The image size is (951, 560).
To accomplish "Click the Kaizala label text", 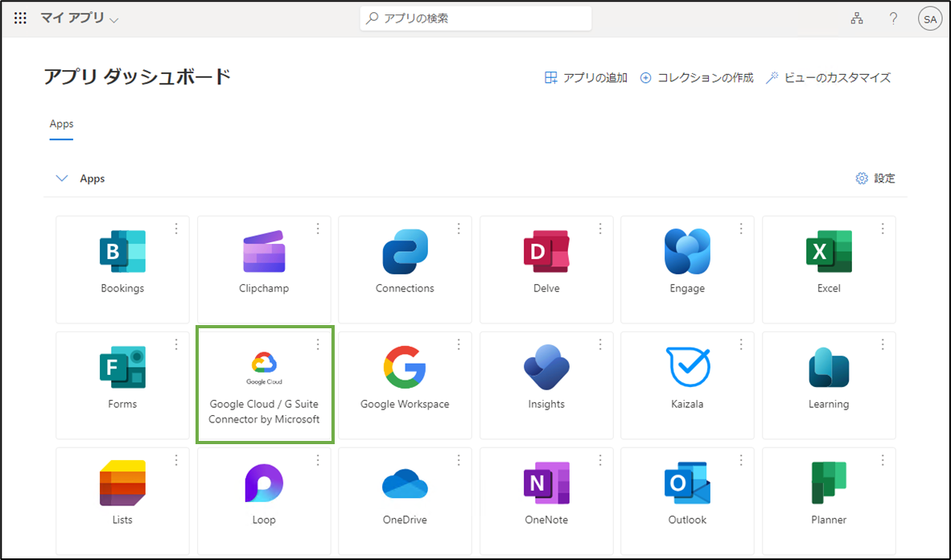I will coord(687,404).
